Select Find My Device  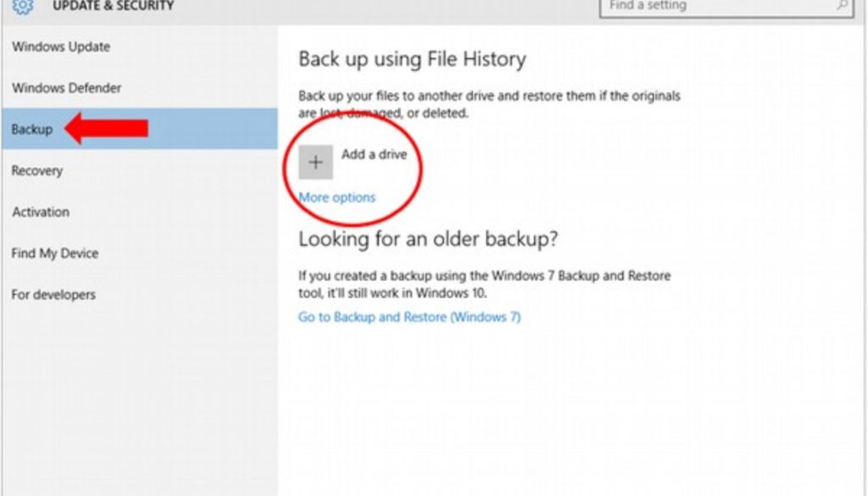[x=54, y=253]
